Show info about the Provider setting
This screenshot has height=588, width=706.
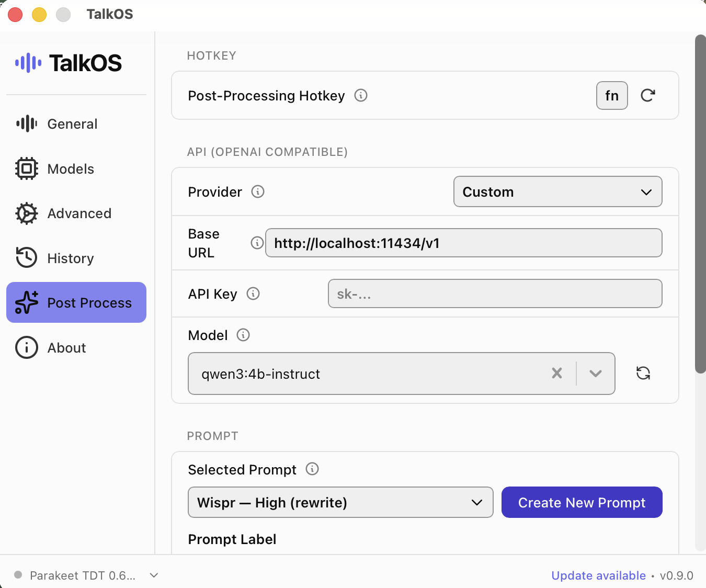tap(258, 191)
